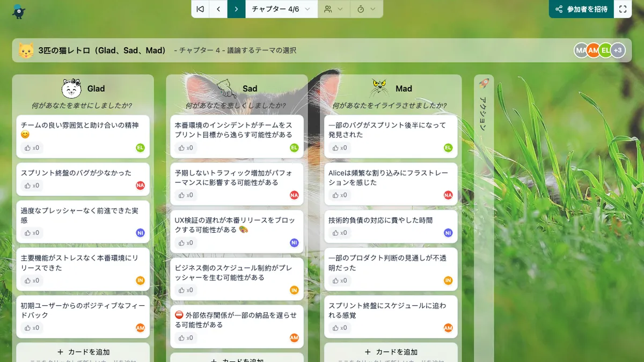Add a card to the Mad column
This screenshot has height=362, width=644.
pos(391,352)
